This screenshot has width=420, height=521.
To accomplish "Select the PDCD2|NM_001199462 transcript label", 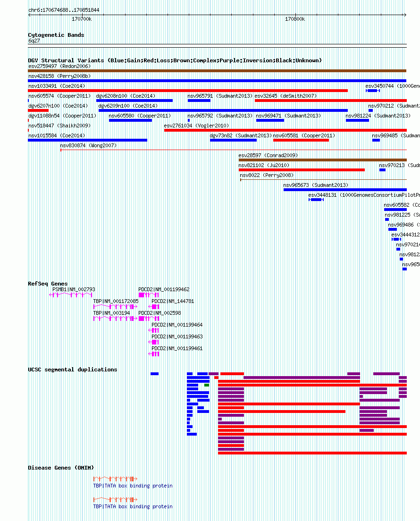I will click(164, 289).
